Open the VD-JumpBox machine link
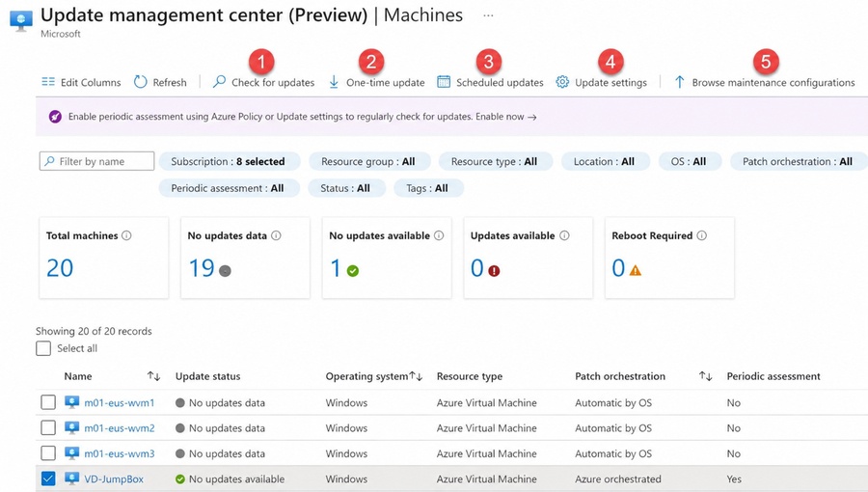868x492 pixels. 114,479
